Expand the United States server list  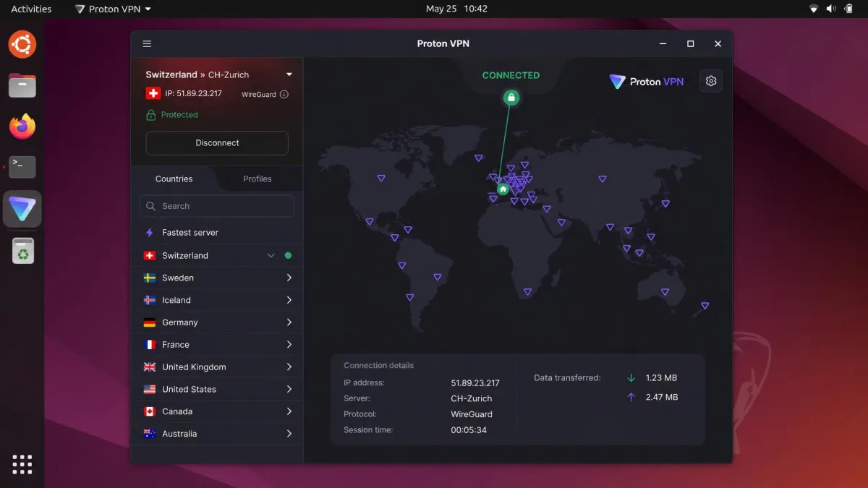point(289,389)
